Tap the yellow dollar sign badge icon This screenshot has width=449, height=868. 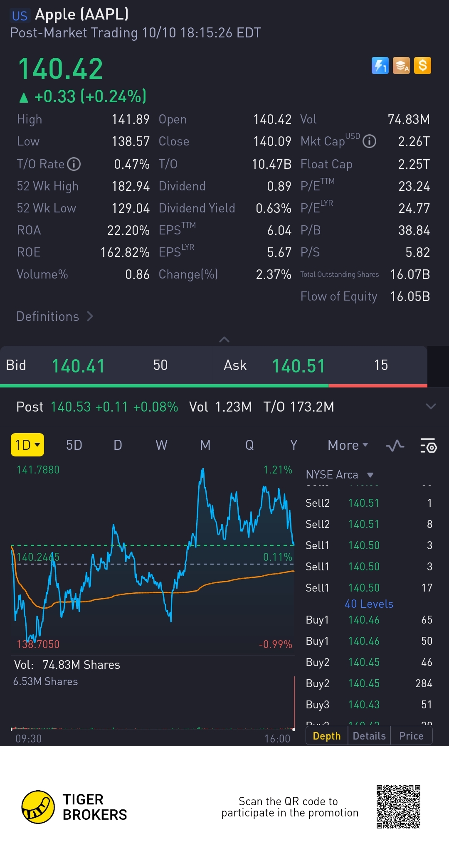click(422, 66)
